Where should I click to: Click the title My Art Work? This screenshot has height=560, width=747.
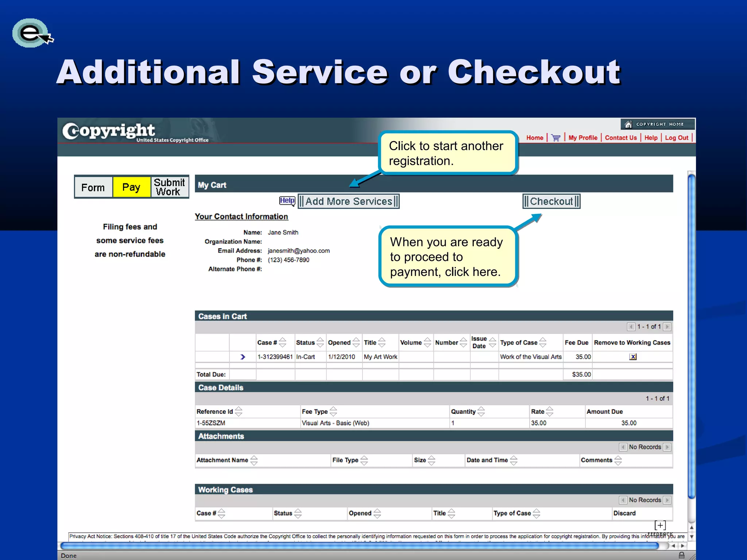tap(380, 357)
